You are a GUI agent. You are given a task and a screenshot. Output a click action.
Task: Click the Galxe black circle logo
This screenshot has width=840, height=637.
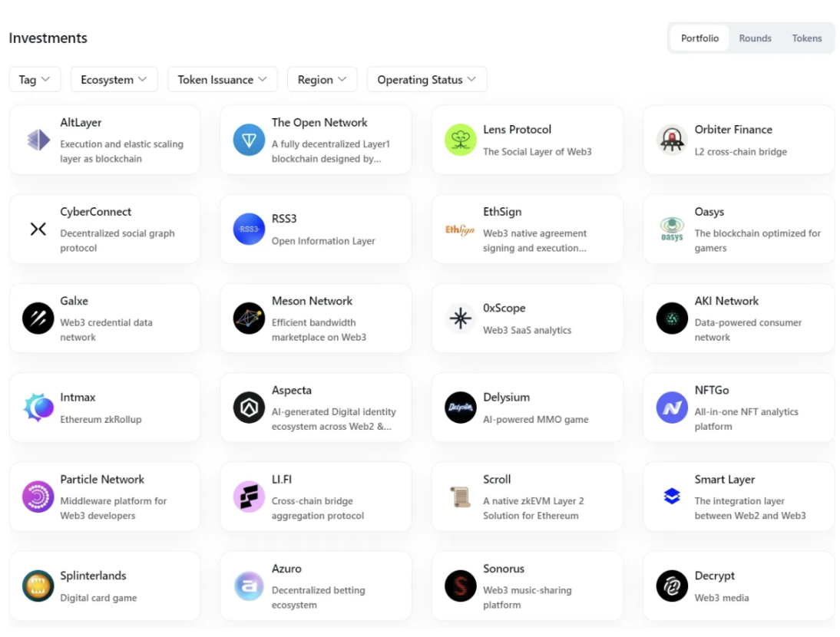point(38,318)
